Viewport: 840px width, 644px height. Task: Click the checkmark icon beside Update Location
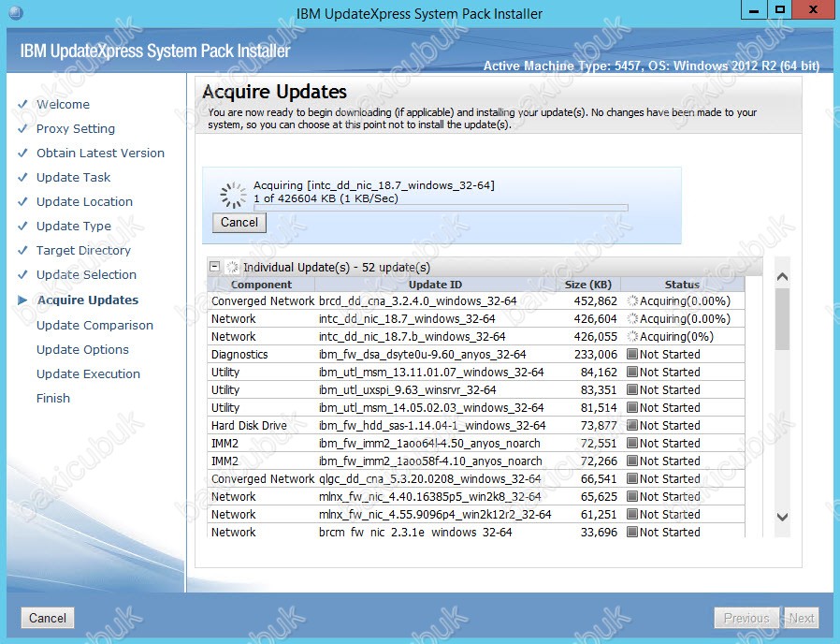[22, 201]
